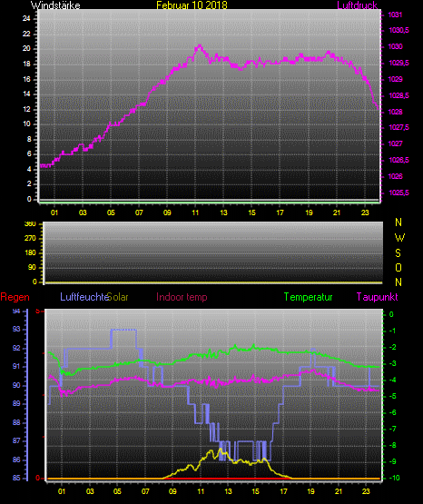Click the 'Windstärke' chart title
This screenshot has height=504, width=423.
tap(55, 5)
